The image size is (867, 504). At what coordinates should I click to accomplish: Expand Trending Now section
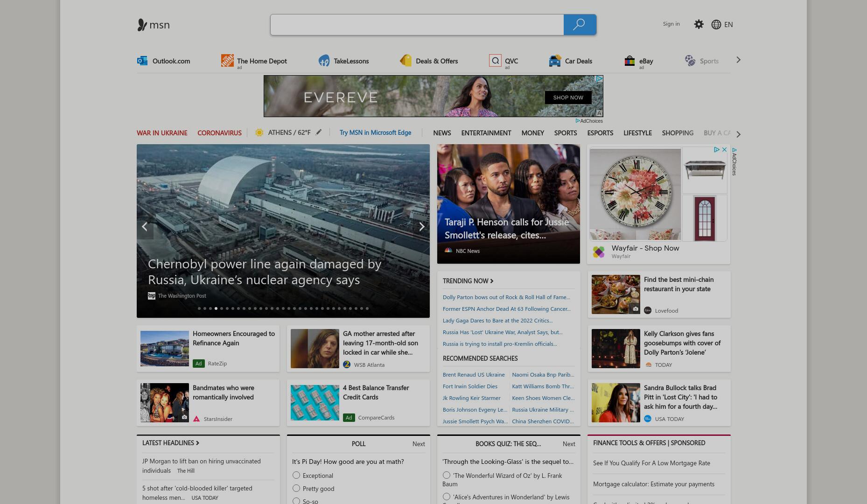[x=468, y=281]
